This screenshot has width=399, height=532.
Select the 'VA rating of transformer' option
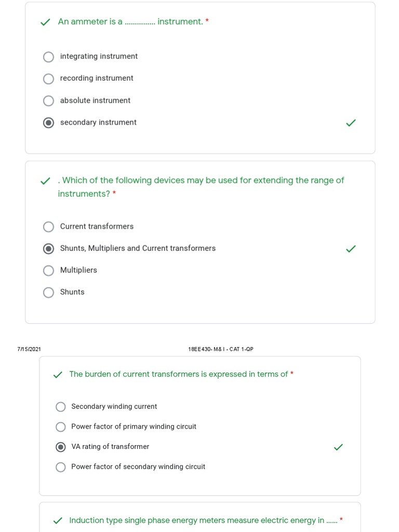click(x=61, y=447)
